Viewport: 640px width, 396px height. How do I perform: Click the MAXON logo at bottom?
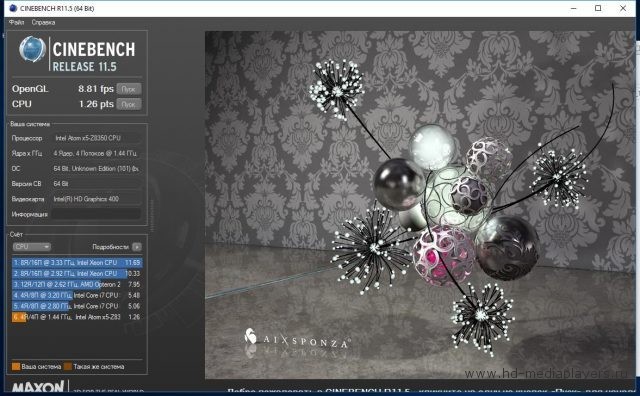[x=38, y=387]
